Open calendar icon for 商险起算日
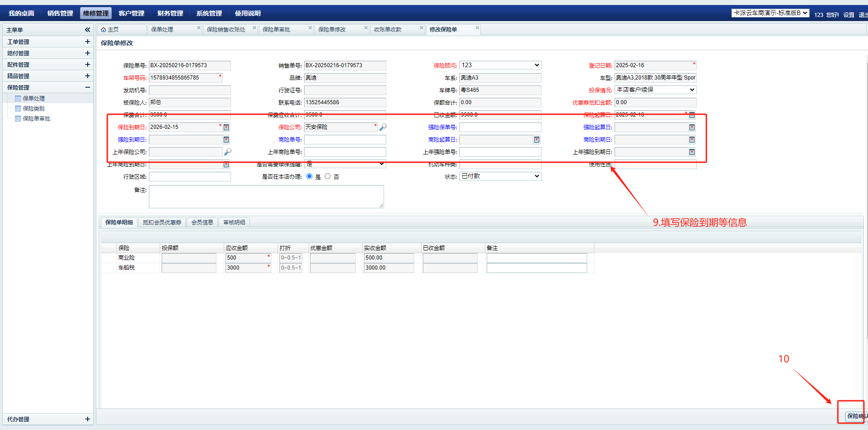Screen dimensions: 868x430 [x=537, y=140]
